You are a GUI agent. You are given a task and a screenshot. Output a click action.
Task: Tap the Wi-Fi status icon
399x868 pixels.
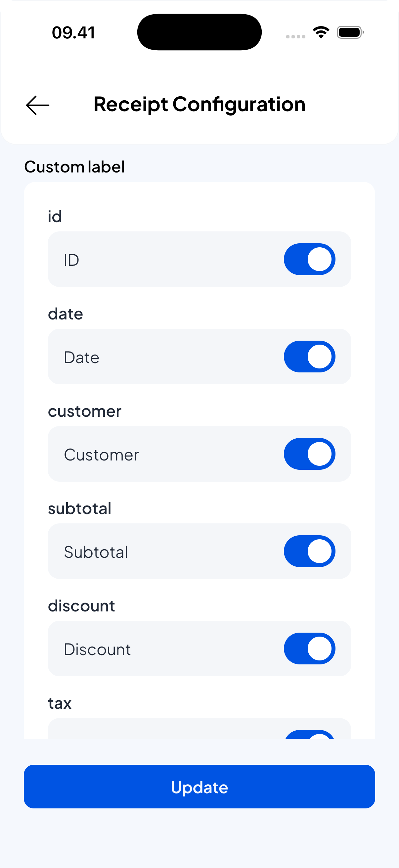(321, 32)
